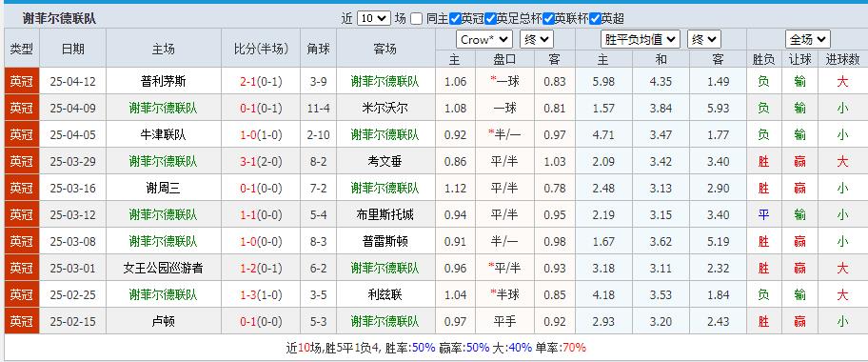Open the Crow* bookmaker dropdown
868x362 pixels.
(483, 39)
